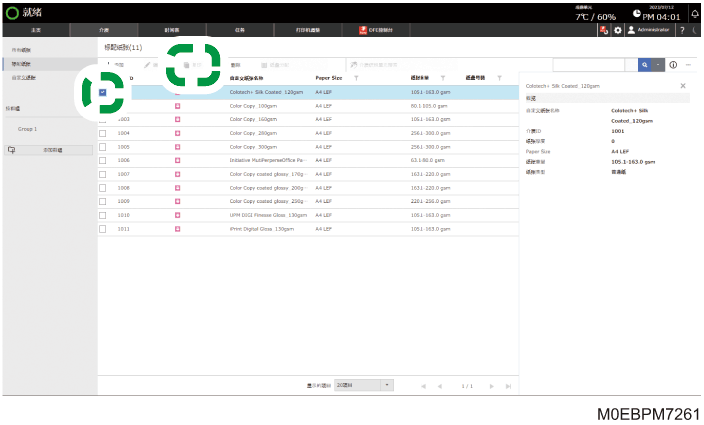Switch to the DFE console tab
Screen dimensions: 704x425
tap(376, 30)
